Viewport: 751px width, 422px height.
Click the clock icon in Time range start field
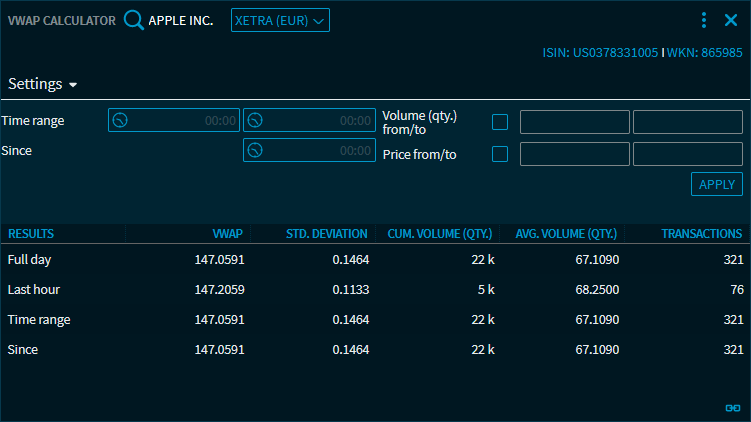tap(120, 121)
